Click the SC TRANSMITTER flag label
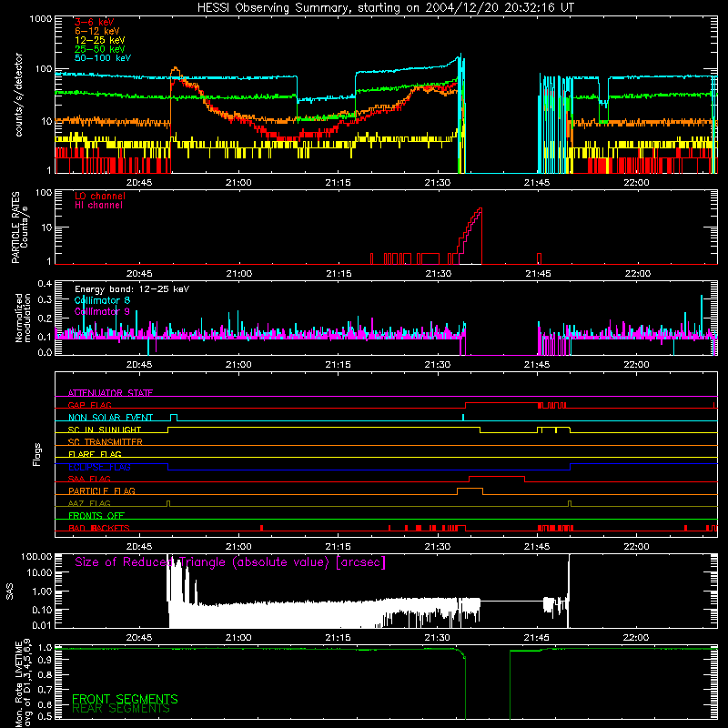 tap(105, 441)
